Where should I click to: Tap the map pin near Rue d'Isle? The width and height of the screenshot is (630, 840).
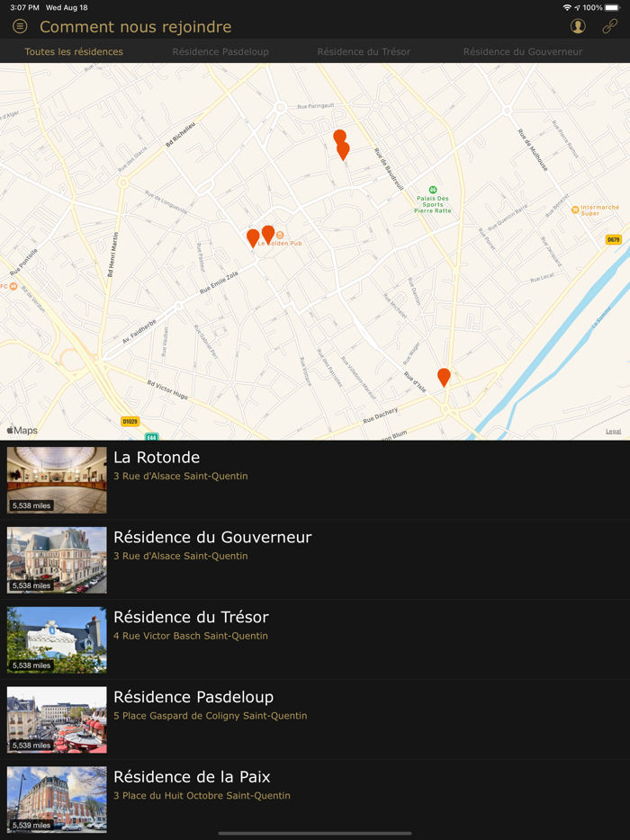point(444,377)
